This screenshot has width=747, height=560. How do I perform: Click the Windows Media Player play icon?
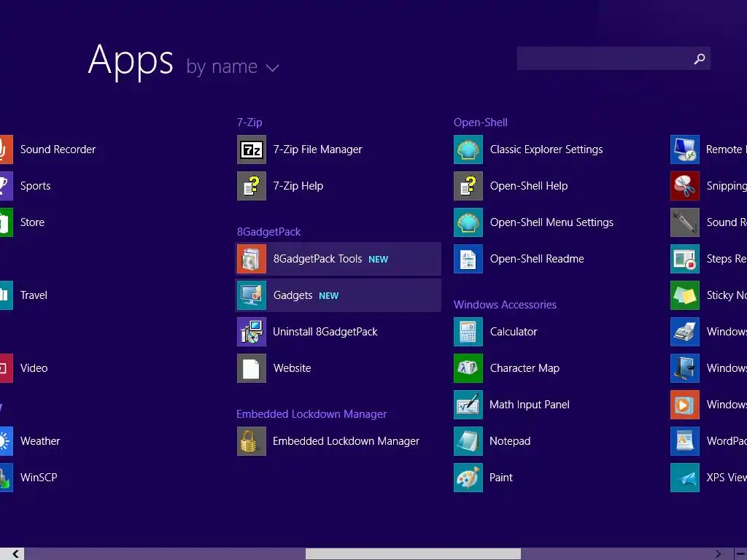point(685,405)
